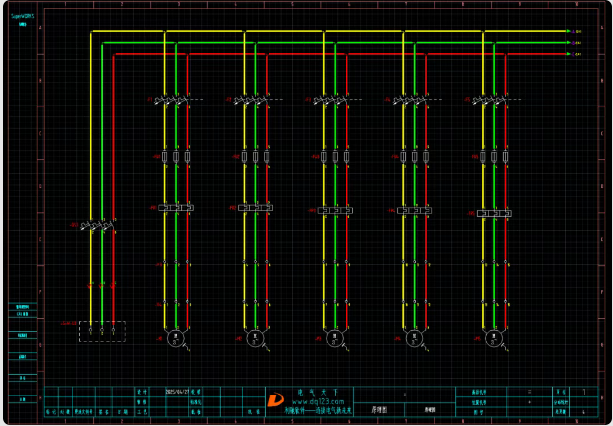
Task: Click the main switch on the leftmost feeder
Action: click(x=97, y=226)
